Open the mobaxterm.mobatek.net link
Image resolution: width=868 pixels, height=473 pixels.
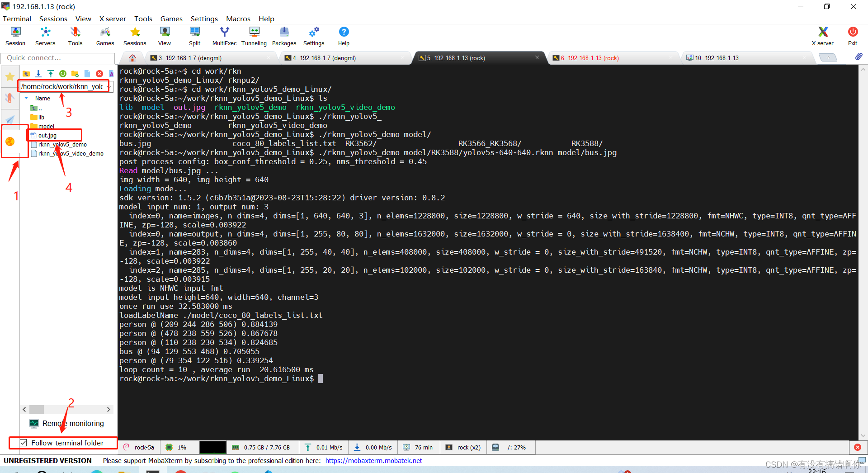point(373,460)
